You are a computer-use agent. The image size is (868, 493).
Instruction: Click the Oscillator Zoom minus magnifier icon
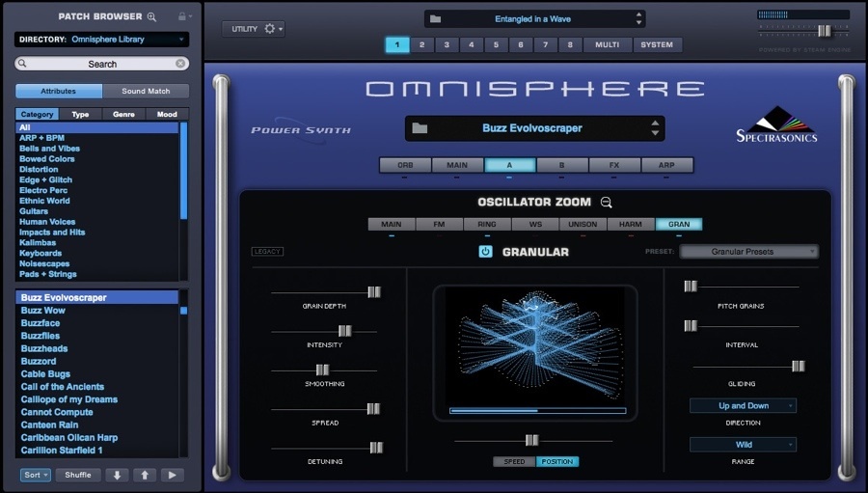click(607, 203)
